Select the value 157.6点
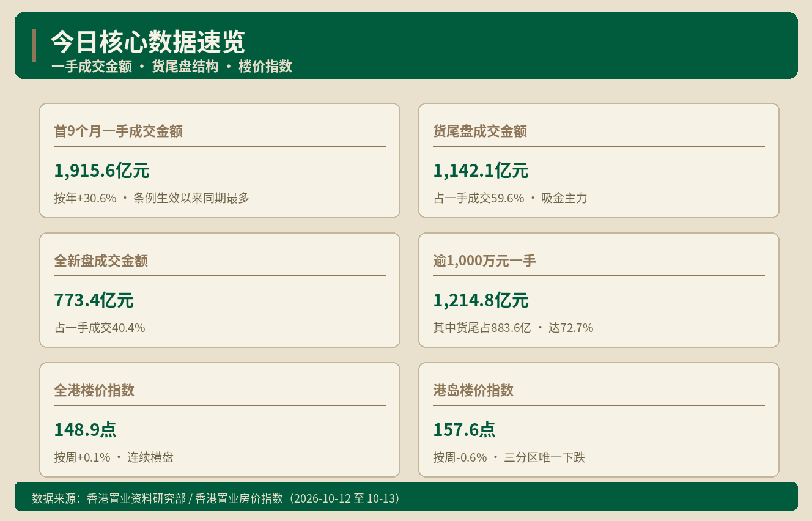Image resolution: width=812 pixels, height=521 pixels. pyautogui.click(x=464, y=430)
